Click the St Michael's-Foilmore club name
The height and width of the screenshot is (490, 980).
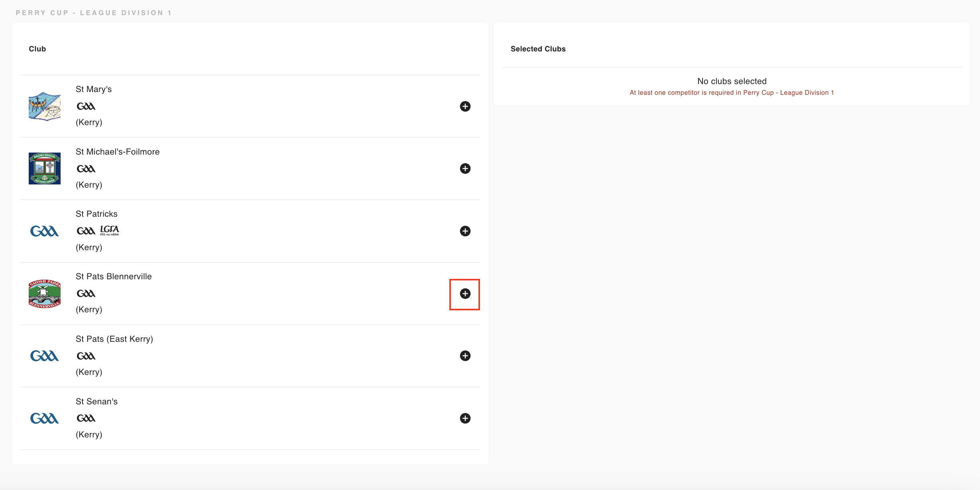click(118, 152)
